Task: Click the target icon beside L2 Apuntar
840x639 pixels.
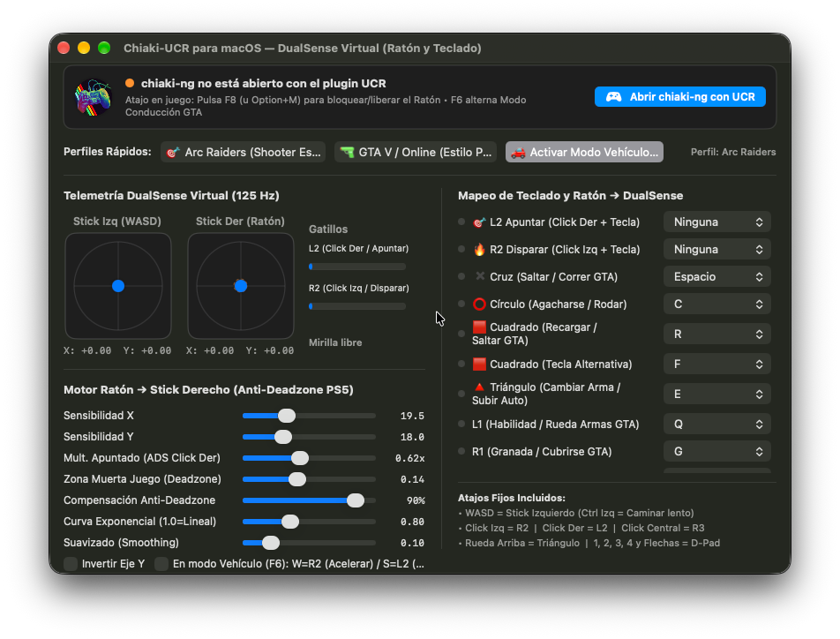Action: pos(479,222)
